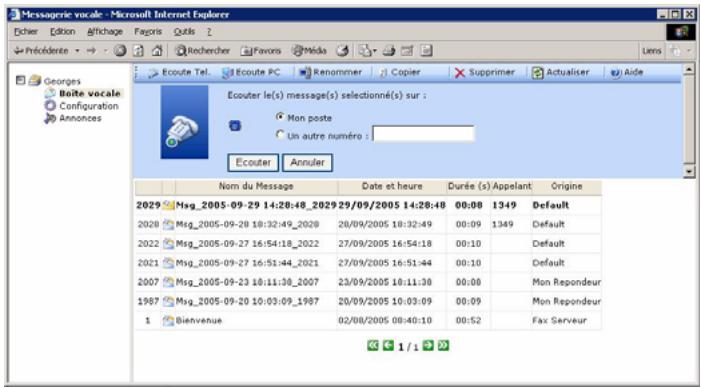
Task: Click the browser forward arrow
Action: pyautogui.click(x=92, y=51)
